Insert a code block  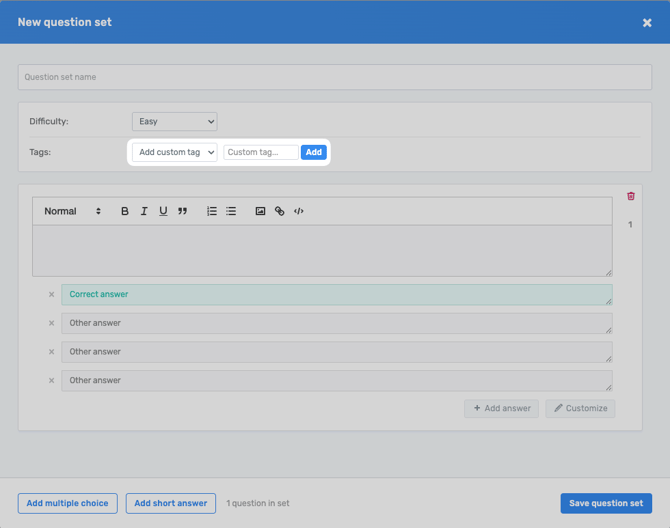pyautogui.click(x=298, y=211)
